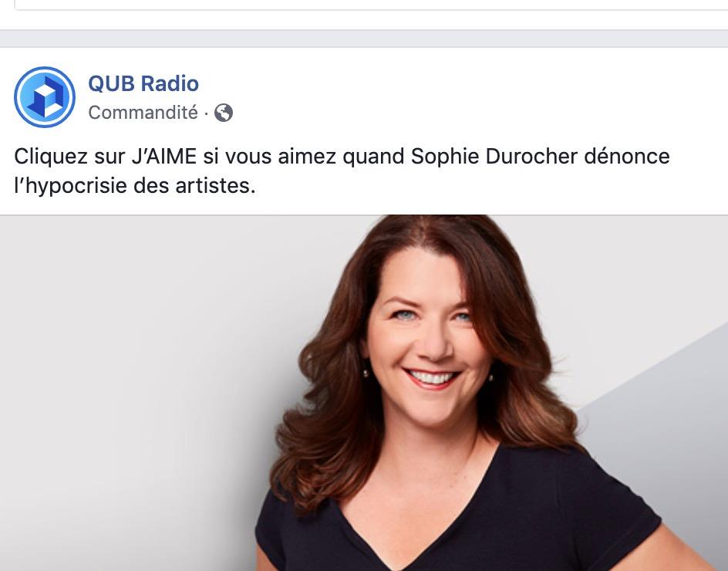Click the caption line l'hypocrisie des artistes
The height and width of the screenshot is (571, 728).
coord(135,186)
